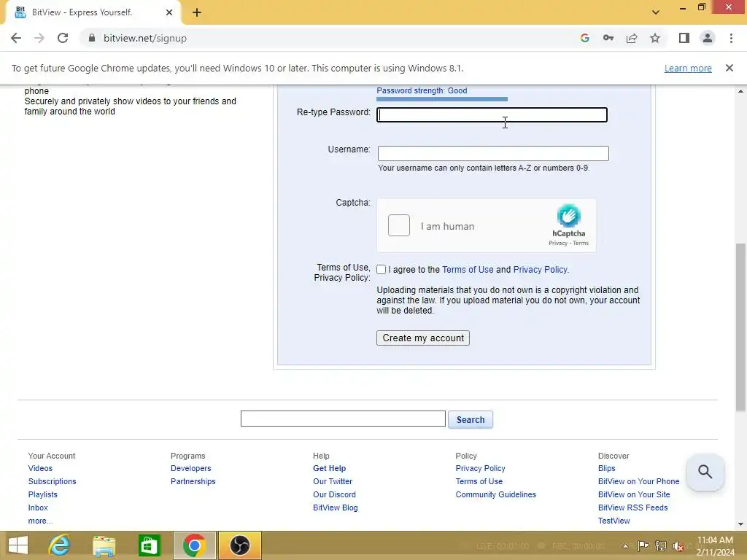Viewport: 747px width, 560px height.
Task: Open footer Terms of Use link
Action: pyautogui.click(x=479, y=481)
